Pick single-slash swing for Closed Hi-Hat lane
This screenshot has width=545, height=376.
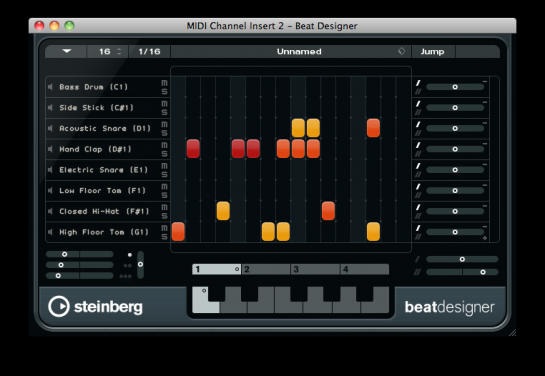click(x=418, y=207)
